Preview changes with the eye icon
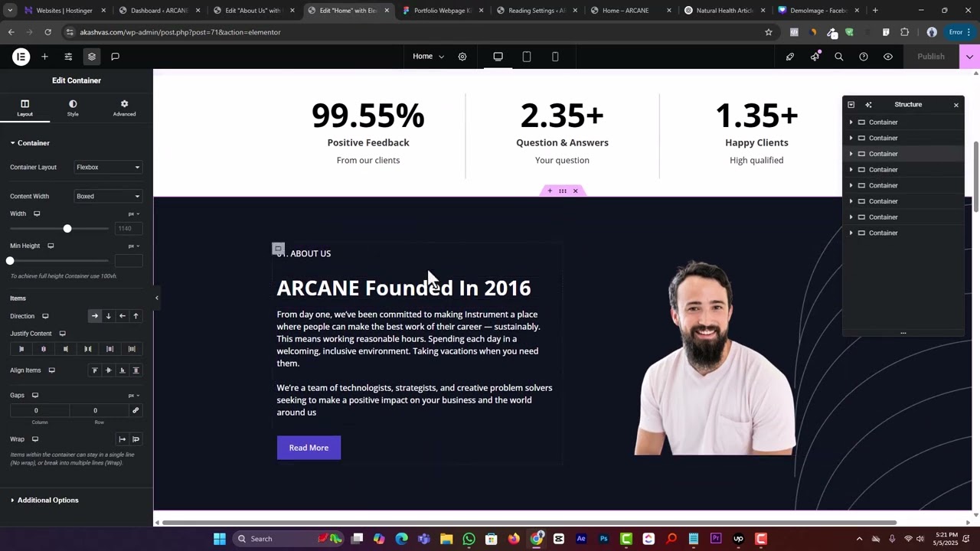Viewport: 980px width, 551px height. [888, 57]
